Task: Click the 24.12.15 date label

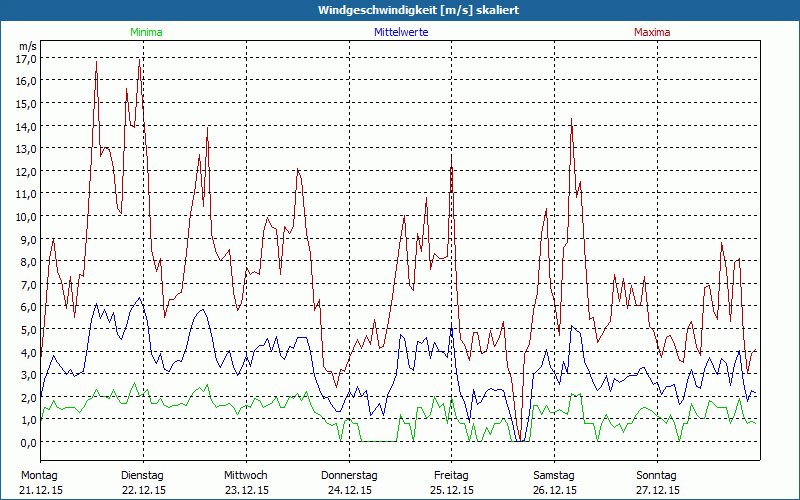Action: point(348,490)
